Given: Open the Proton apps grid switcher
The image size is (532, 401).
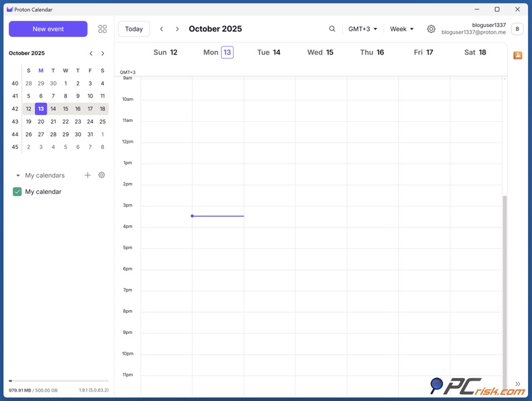Looking at the screenshot, I should click(x=102, y=29).
